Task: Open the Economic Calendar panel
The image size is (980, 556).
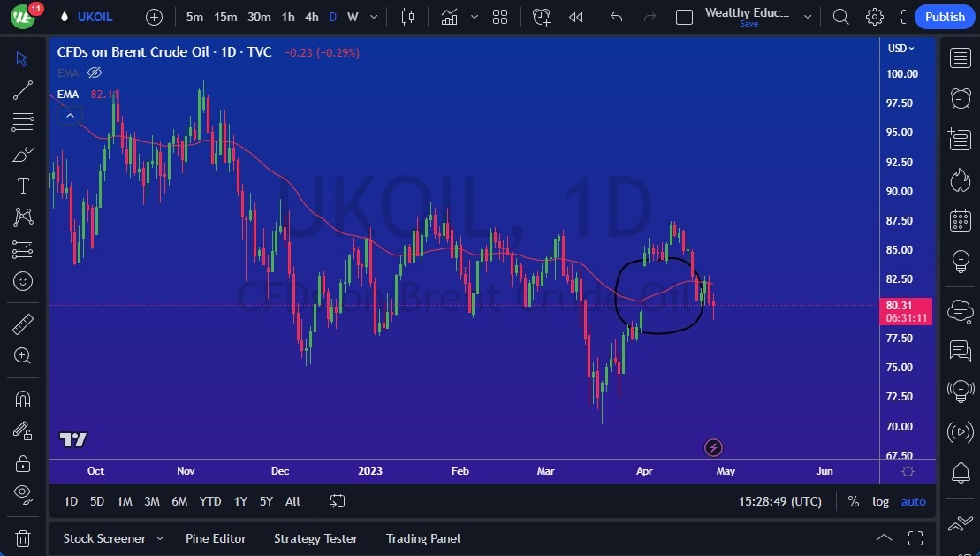Action: coord(961,220)
